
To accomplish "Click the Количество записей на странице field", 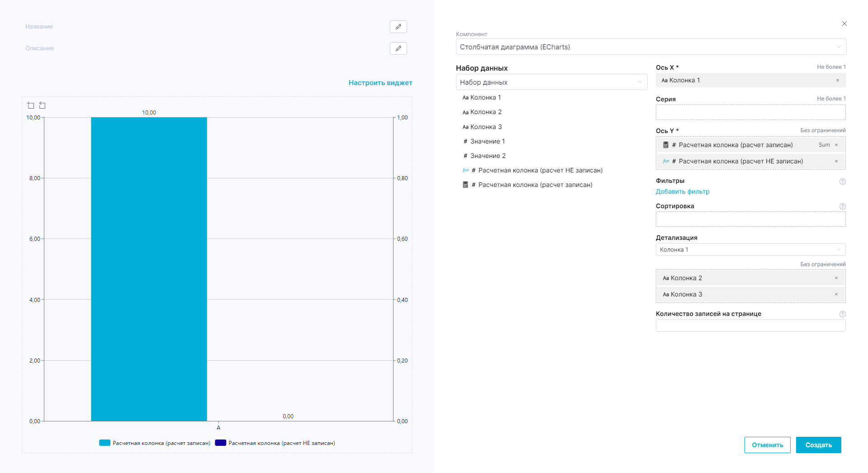I will pyautogui.click(x=750, y=325).
